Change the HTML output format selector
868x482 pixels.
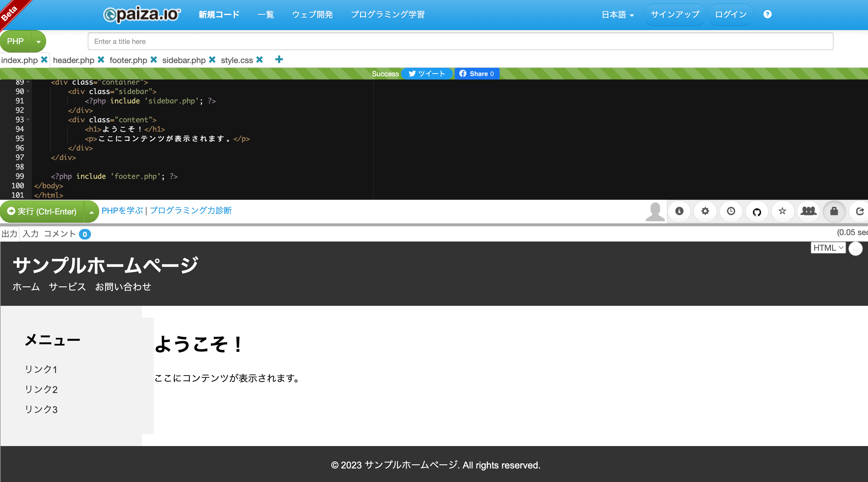point(828,248)
